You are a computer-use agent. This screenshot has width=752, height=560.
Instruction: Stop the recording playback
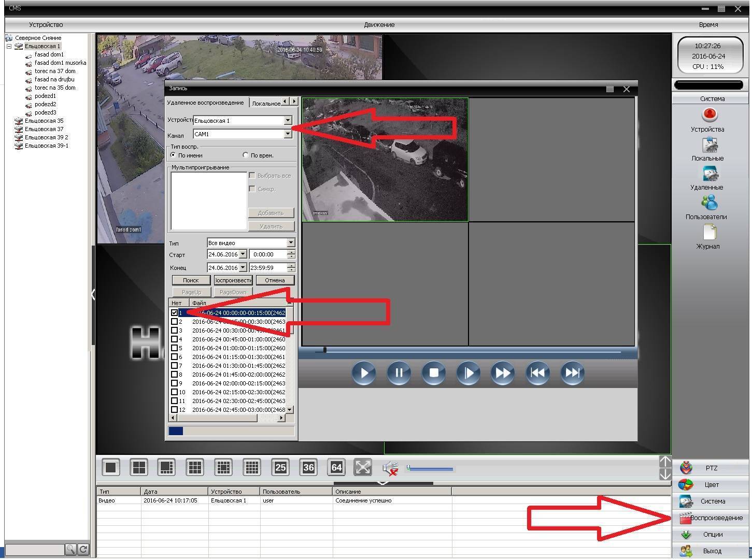pos(434,373)
